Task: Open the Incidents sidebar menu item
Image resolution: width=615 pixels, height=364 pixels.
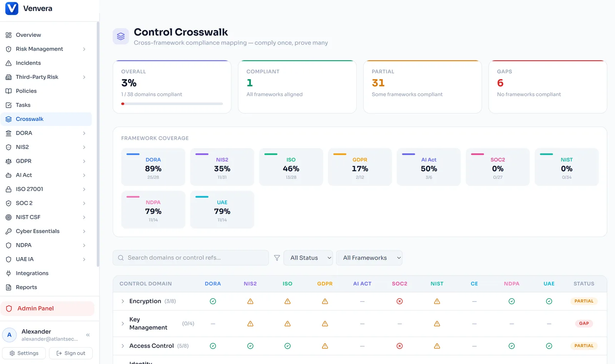Action: pyautogui.click(x=46, y=63)
